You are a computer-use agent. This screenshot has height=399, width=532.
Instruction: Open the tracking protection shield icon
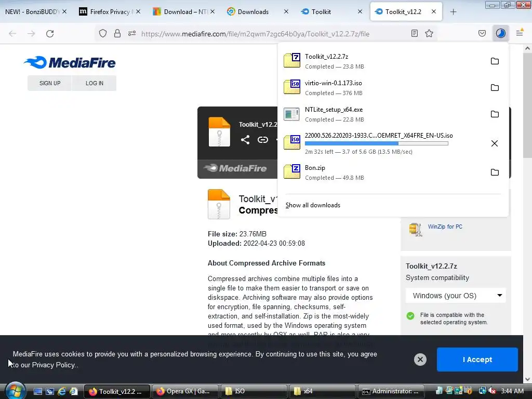(x=103, y=34)
